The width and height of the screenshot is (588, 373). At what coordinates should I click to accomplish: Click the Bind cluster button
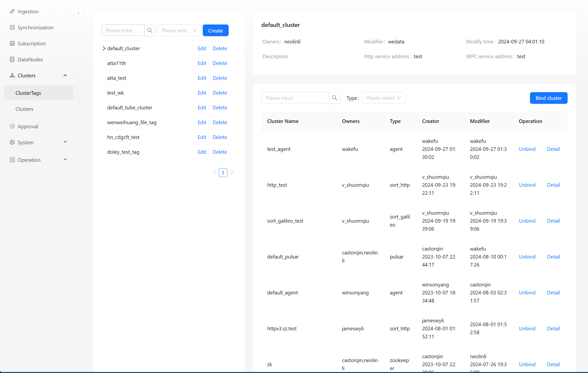point(548,98)
